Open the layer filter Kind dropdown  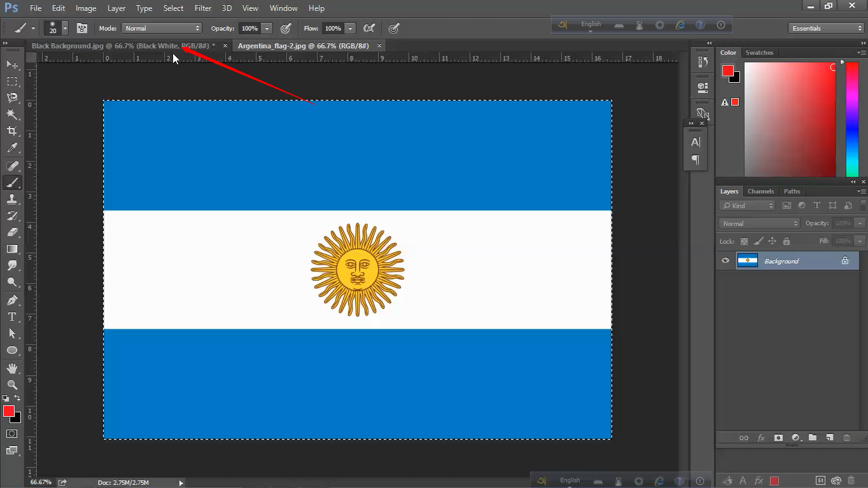(x=747, y=206)
